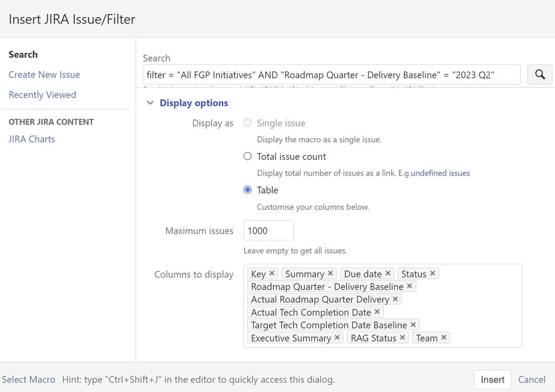The width and height of the screenshot is (555, 392).
Task: Remove the Due date column tag
Action: pyautogui.click(x=388, y=274)
